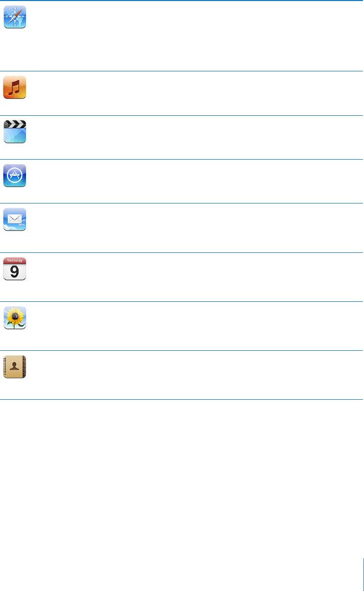This screenshot has width=364, height=591.
Task: Click the striped clapper top of Videos icon
Action: 15,124
